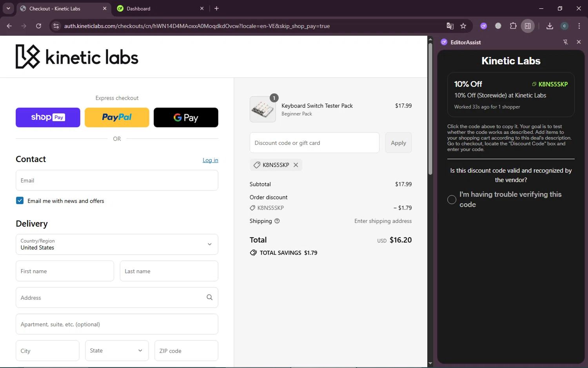Click the browser address bar URL

click(x=197, y=26)
